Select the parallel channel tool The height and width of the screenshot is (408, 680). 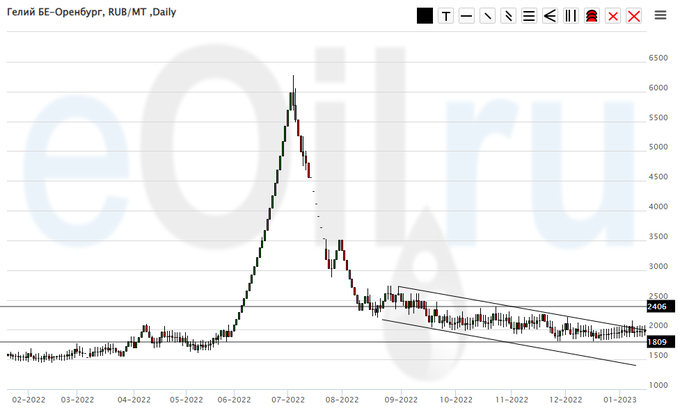[508, 16]
